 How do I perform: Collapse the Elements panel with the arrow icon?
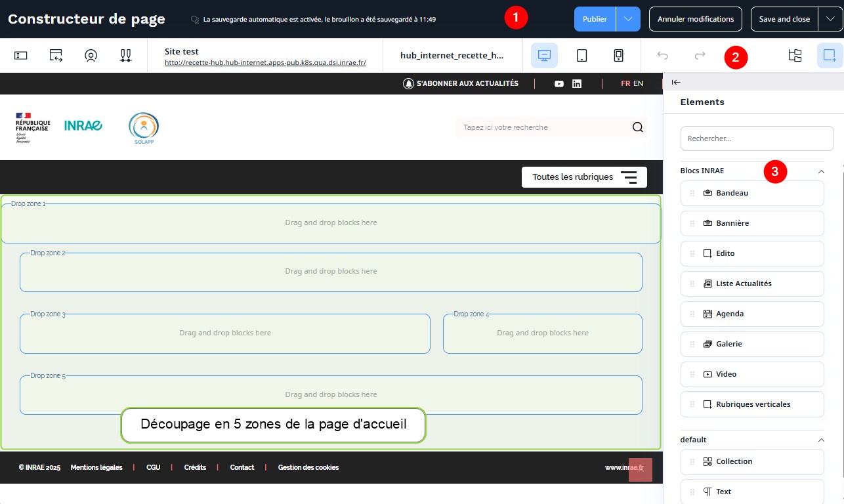pyautogui.click(x=676, y=82)
